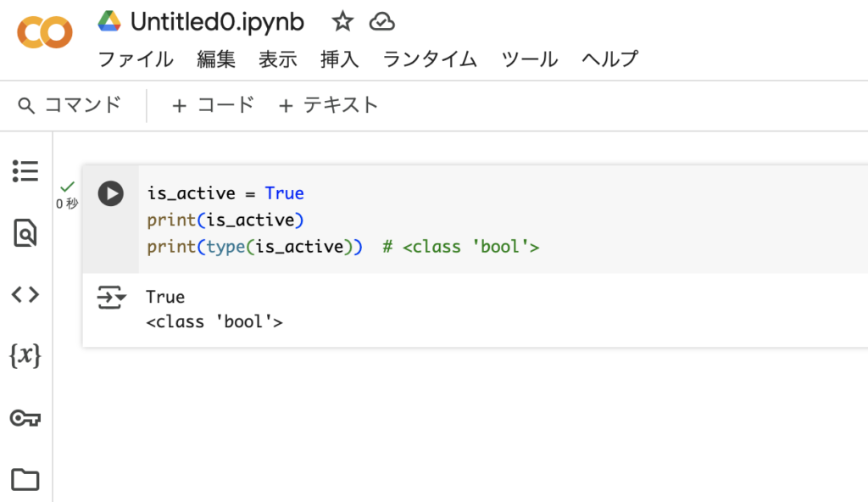The height and width of the screenshot is (502, 868).
Task: Add a text cell with + テキスト
Action: (328, 104)
